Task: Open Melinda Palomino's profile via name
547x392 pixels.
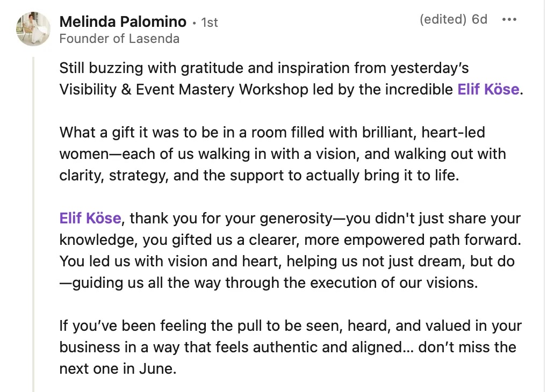Action: point(123,21)
